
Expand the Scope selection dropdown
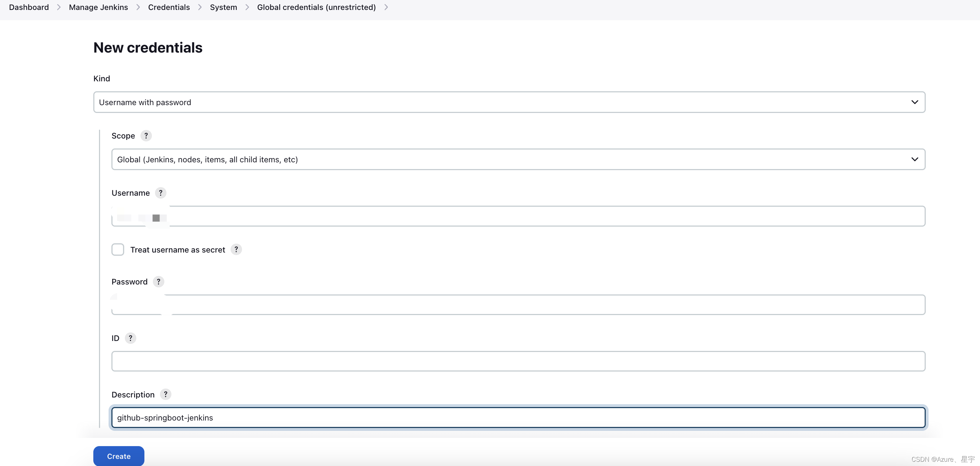pos(914,159)
